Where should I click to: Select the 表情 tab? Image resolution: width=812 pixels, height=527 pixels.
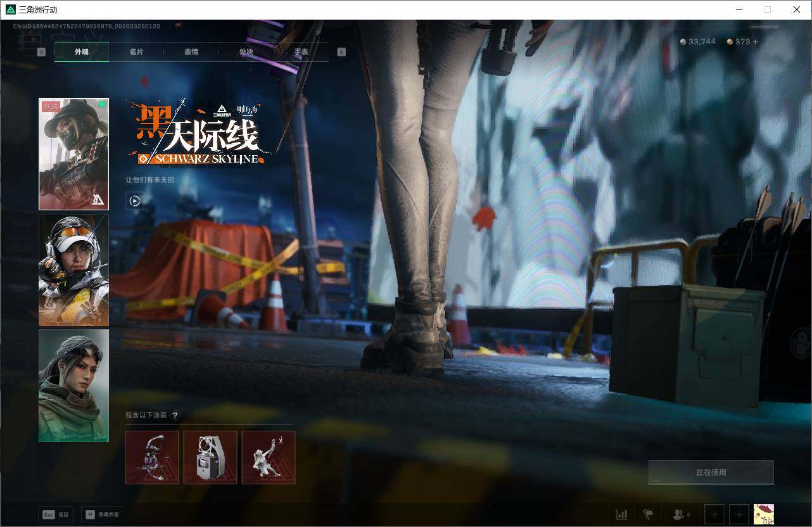coord(191,52)
